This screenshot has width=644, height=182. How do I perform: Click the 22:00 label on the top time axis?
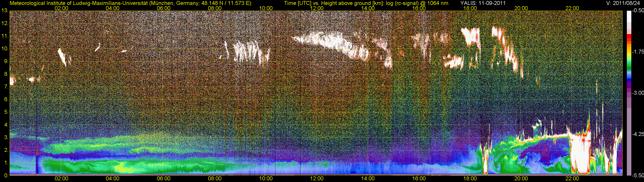[x=572, y=8]
